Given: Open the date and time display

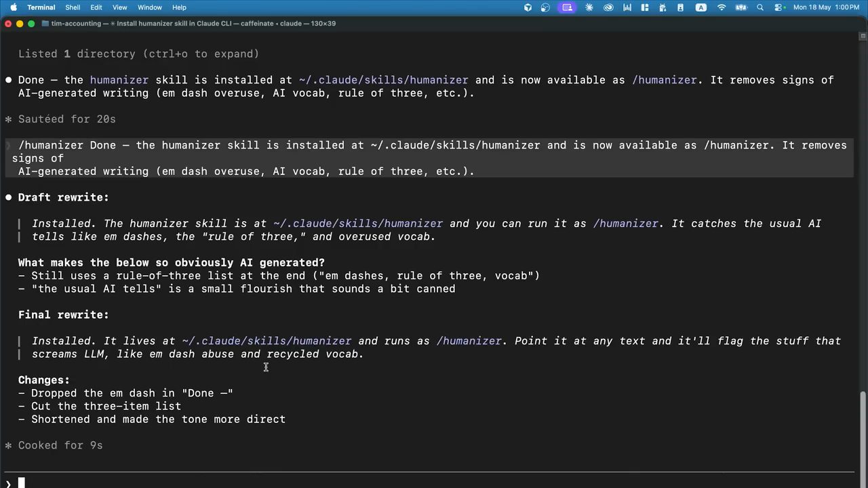Looking at the screenshot, I should pos(826,7).
